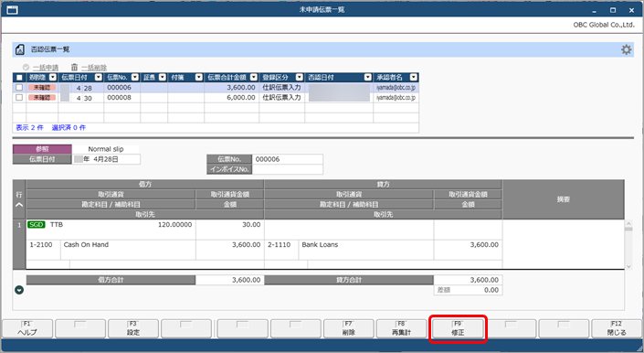Viewport: 644px width, 353px height.
Task: Click the 表示 2 件 count text
Action: pos(29,128)
